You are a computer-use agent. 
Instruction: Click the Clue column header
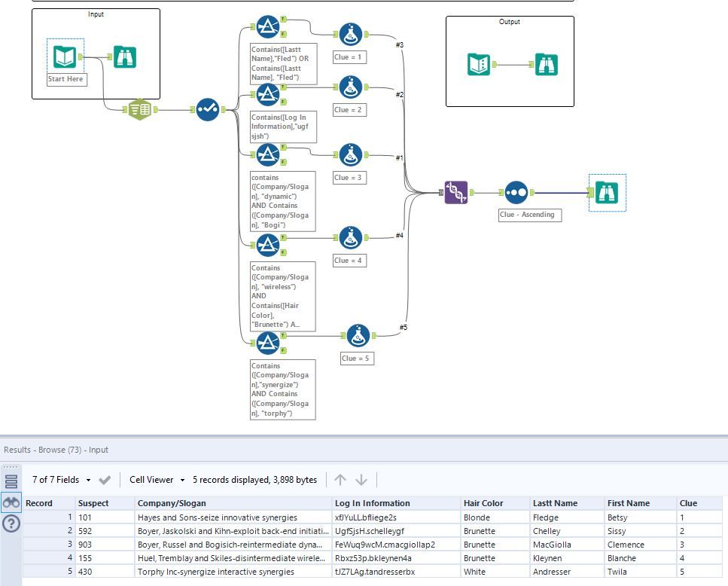coord(699,503)
